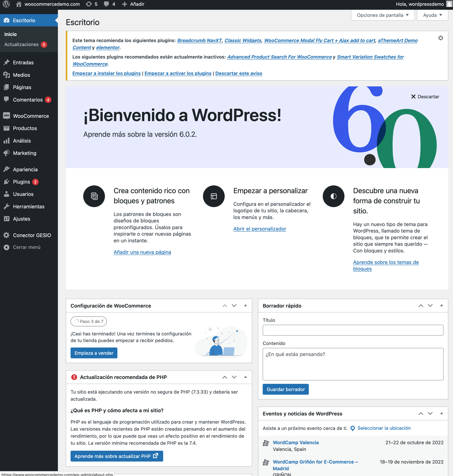Image resolution: width=453 pixels, height=476 pixels.
Task: Click the Marketing megaphone icon
Action: pyautogui.click(x=7, y=153)
